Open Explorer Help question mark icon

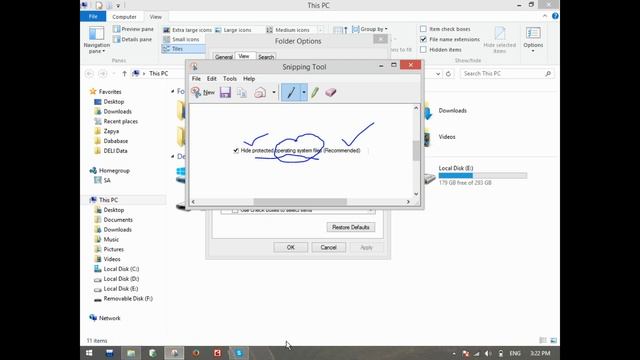click(x=555, y=16)
